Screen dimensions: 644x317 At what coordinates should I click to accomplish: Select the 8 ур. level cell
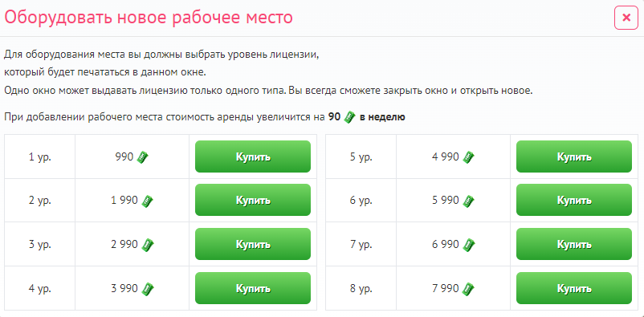click(361, 288)
